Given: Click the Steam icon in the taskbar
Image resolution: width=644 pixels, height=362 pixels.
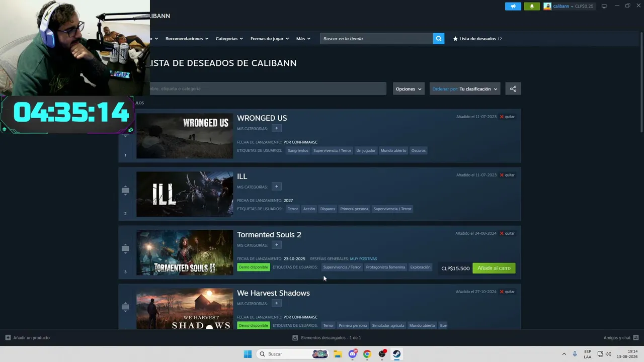Looking at the screenshot, I should [x=397, y=354].
